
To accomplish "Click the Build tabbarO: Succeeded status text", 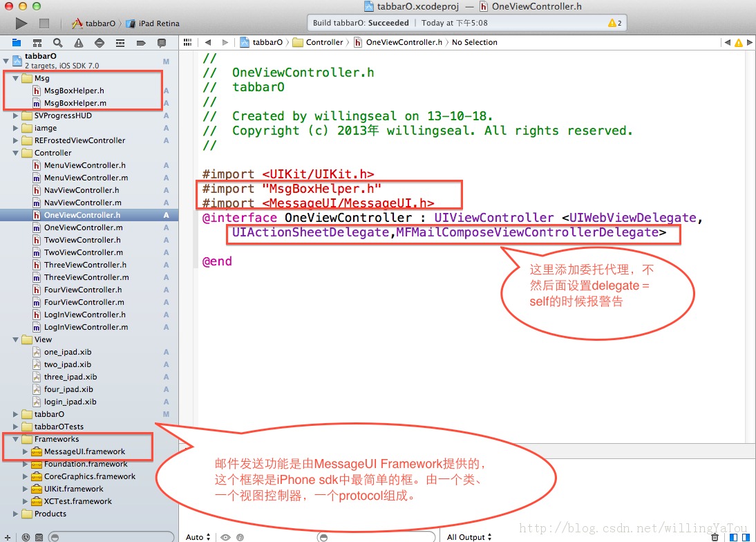I will (361, 23).
